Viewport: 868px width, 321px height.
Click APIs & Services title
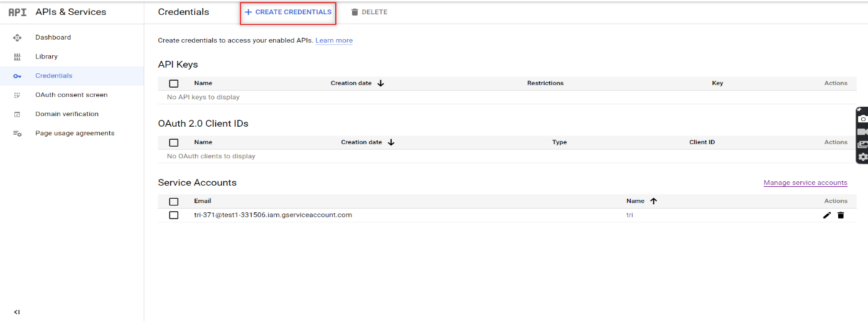tap(71, 12)
